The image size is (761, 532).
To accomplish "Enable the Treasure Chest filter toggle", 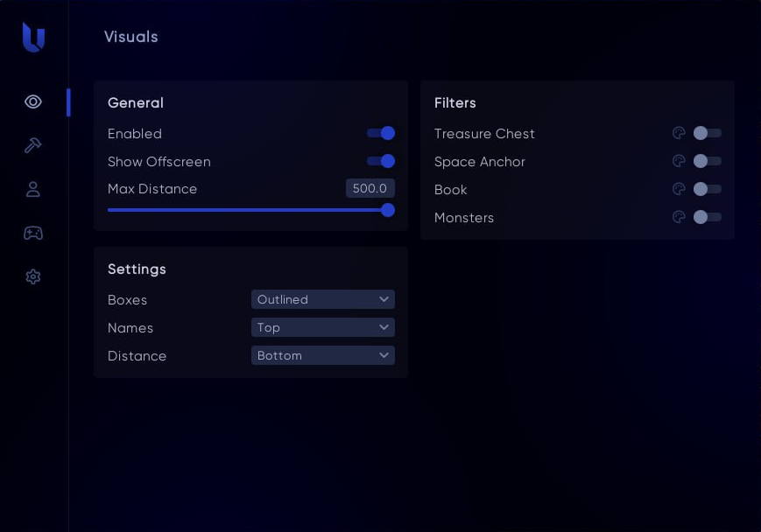I will [707, 133].
